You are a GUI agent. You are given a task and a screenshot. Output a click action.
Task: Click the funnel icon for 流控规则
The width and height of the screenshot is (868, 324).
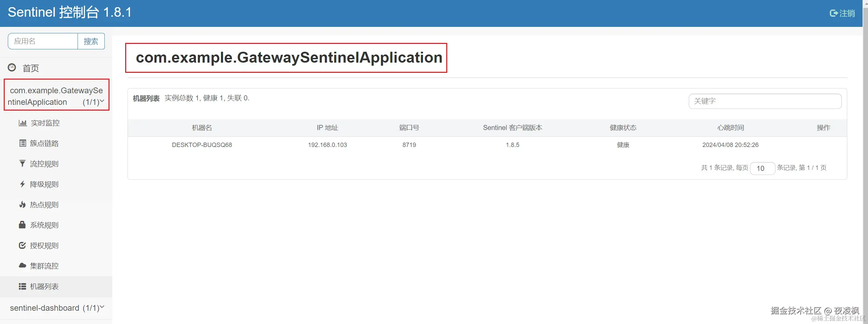(22, 164)
